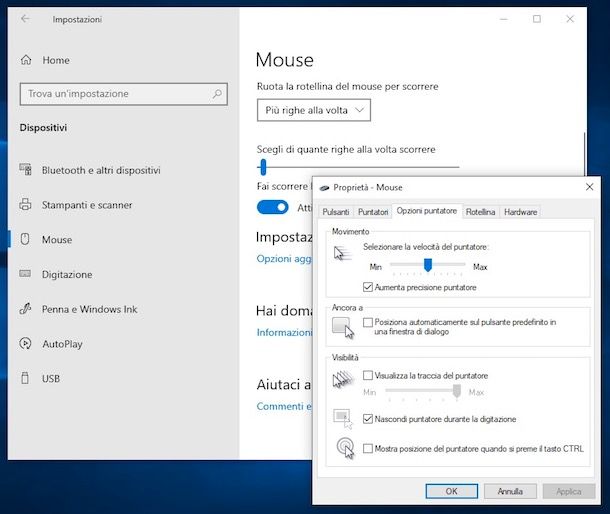Click the pointer speed slider thumb
Image resolution: width=610 pixels, height=514 pixels.
click(427, 266)
